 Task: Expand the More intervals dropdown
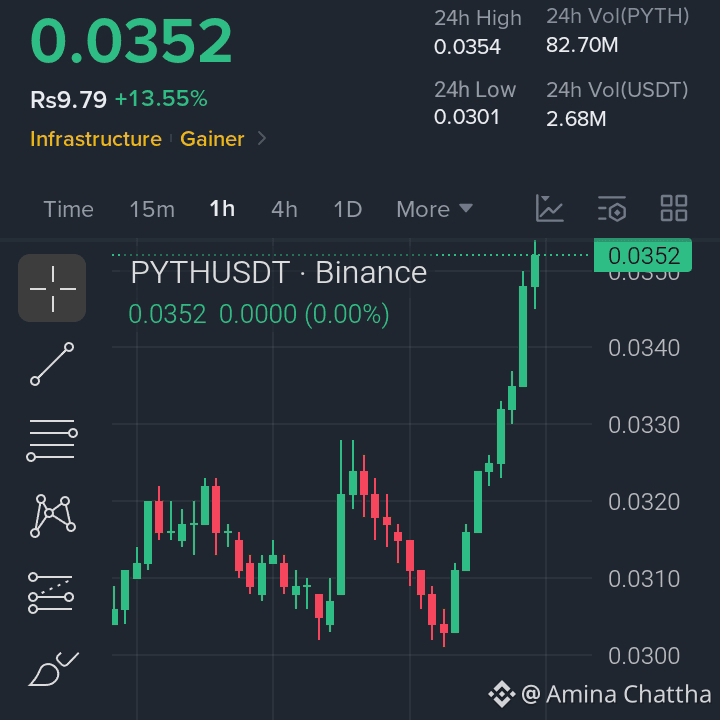pos(434,209)
